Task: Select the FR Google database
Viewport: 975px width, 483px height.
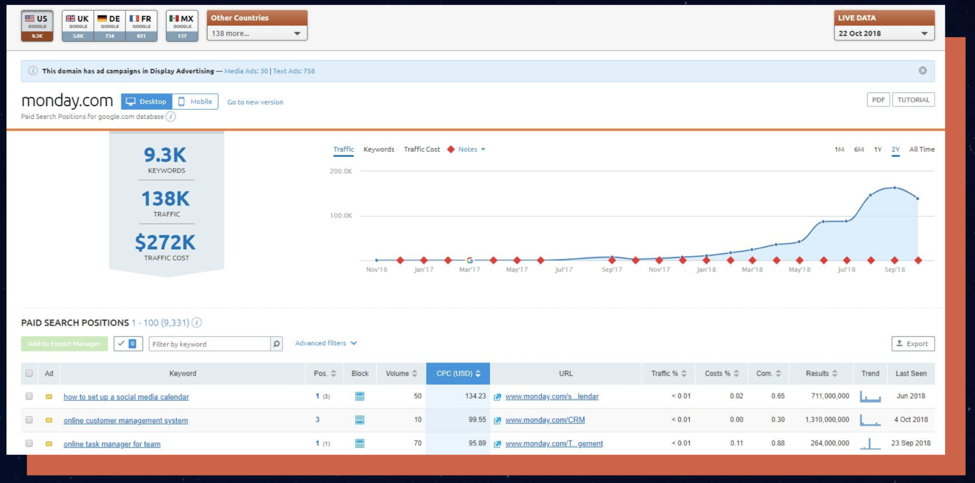Action: 141,26
